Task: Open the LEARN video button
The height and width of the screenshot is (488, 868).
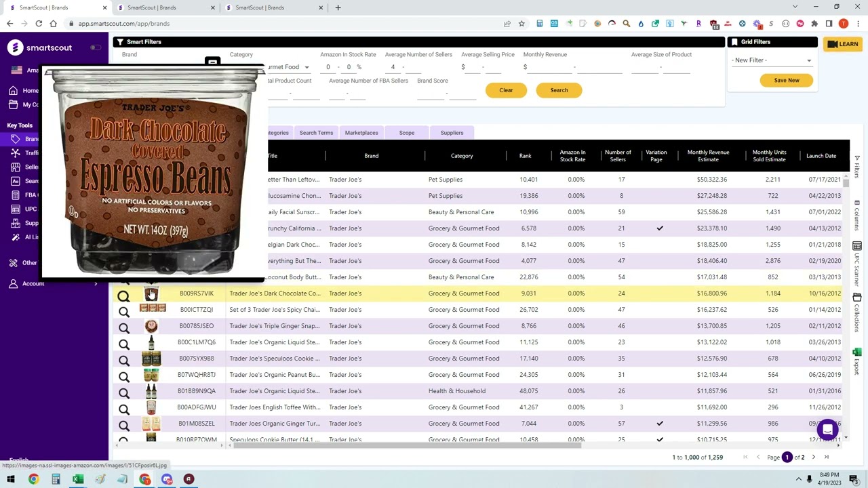Action: [x=843, y=44]
